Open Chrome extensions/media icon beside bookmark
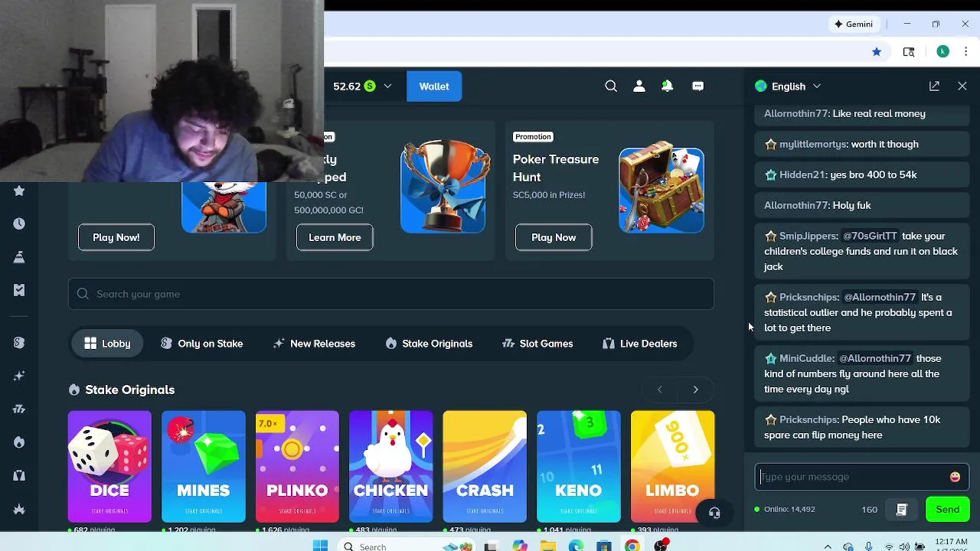 909,51
